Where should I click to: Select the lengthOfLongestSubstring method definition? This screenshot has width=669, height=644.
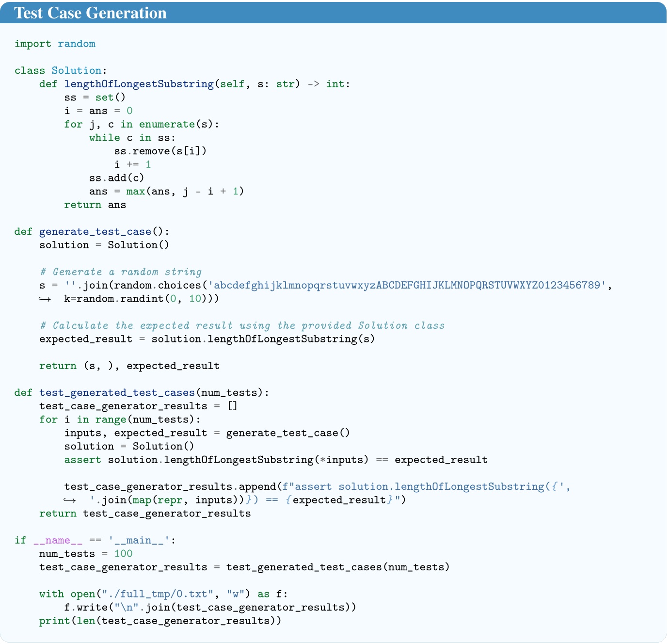tap(136, 83)
